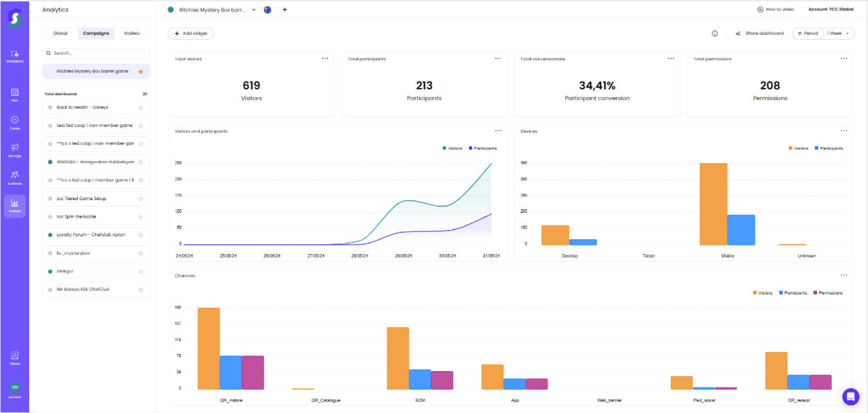The width and height of the screenshot is (868, 413).
Task: Star the tcc Spin the bottle dashboard
Action: point(140,216)
